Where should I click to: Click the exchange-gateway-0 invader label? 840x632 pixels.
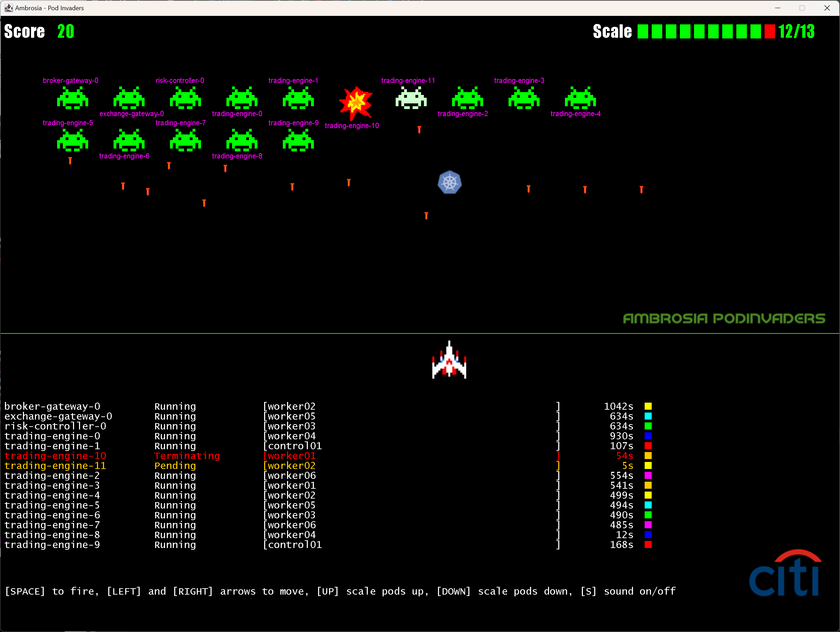pos(132,114)
